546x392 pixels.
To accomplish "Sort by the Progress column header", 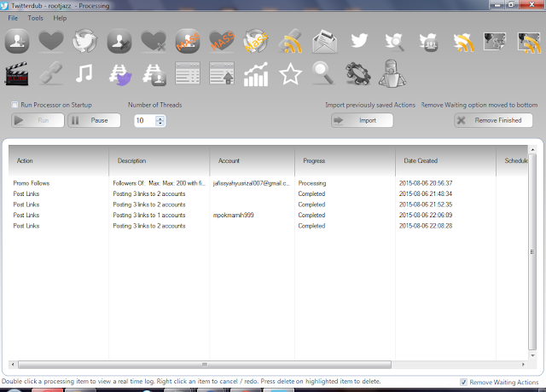I will (345, 161).
